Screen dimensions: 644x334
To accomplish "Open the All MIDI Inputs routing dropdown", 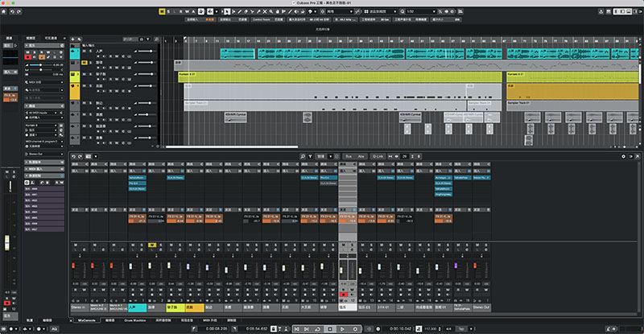I will coord(44,113).
